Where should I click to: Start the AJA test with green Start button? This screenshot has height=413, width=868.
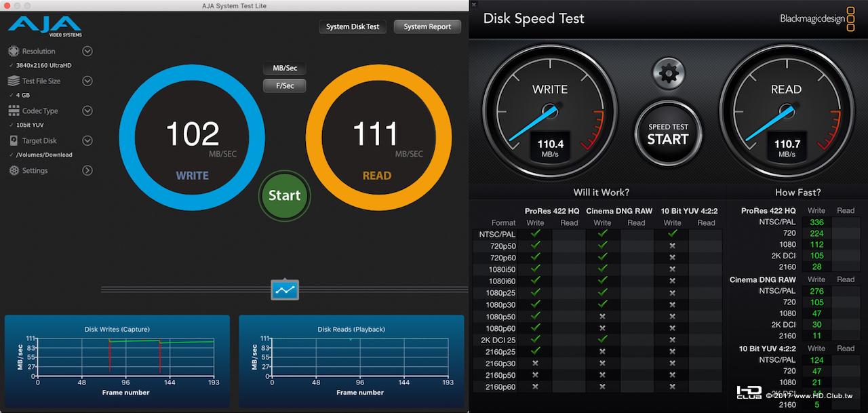pos(284,195)
